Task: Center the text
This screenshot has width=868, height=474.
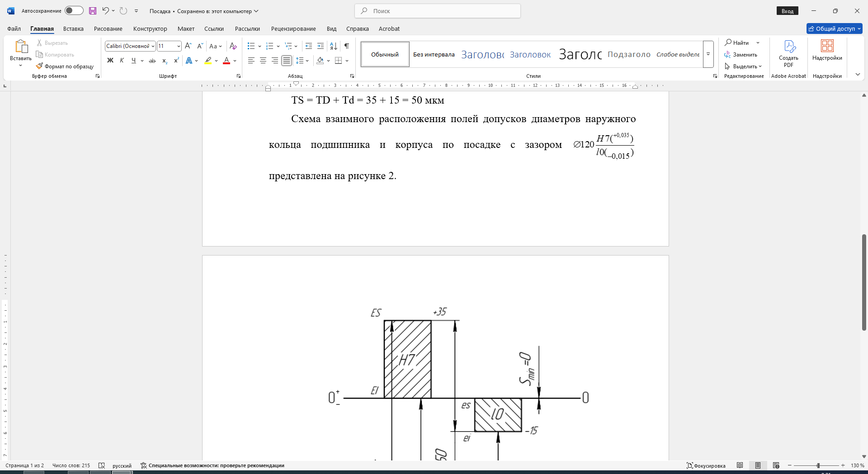Action: point(263,61)
